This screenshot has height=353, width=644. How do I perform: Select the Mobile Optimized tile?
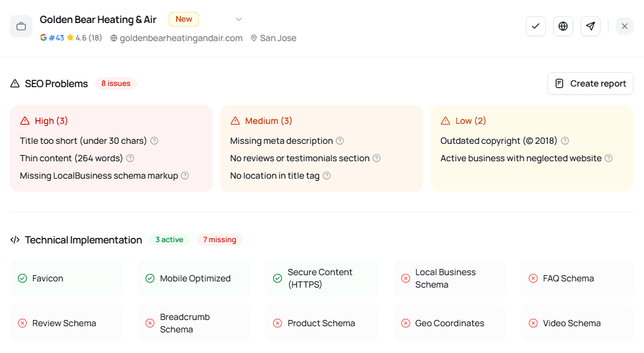click(x=194, y=278)
